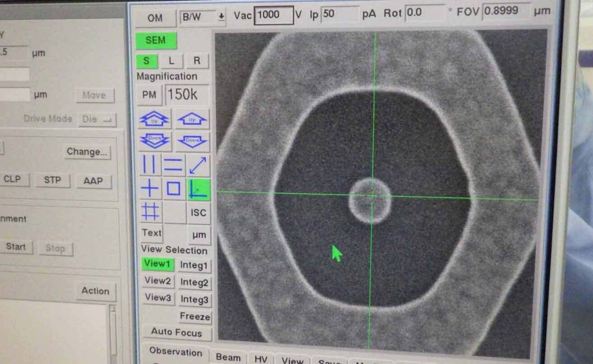Click the blank tool button beside grid icon

point(174,212)
